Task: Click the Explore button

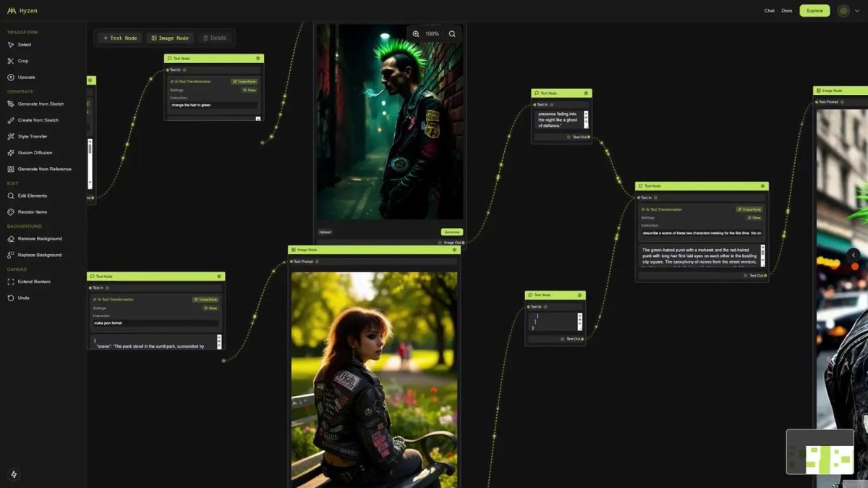Action: [814, 11]
